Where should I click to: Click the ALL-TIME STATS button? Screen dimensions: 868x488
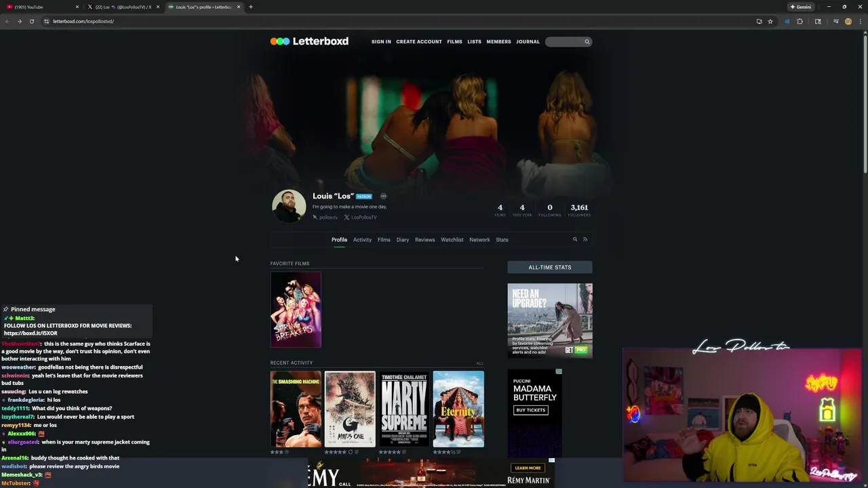pos(550,267)
